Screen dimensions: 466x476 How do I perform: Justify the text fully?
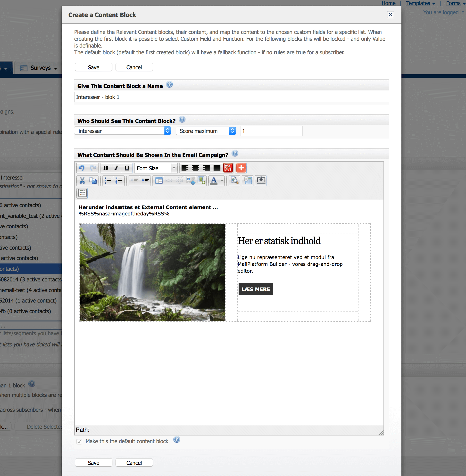[217, 168]
